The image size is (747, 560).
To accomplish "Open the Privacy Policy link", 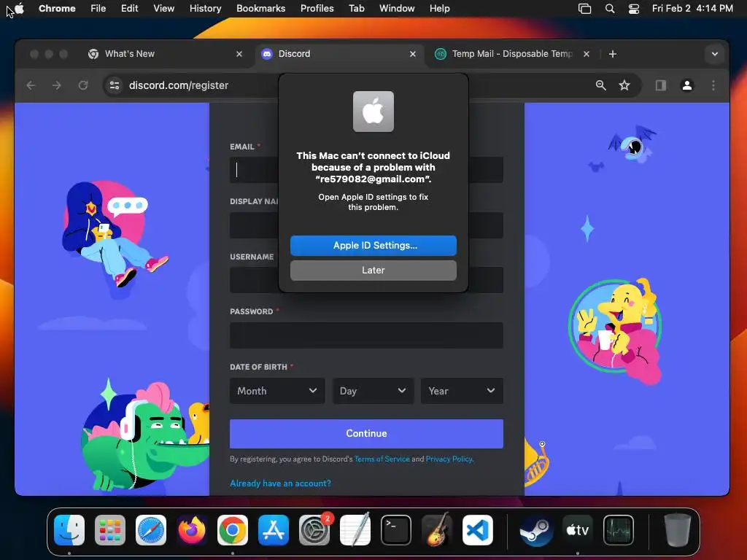I will point(449,459).
